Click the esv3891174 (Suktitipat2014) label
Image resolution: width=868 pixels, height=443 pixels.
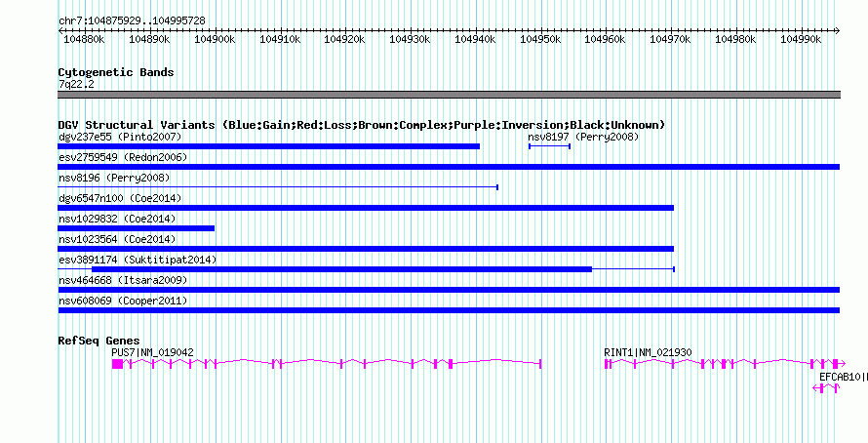click(x=138, y=260)
